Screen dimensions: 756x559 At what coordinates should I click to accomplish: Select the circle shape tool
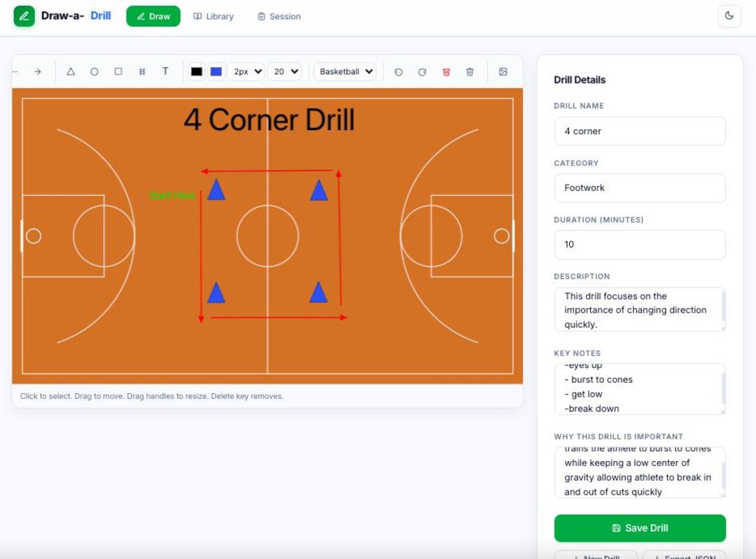point(94,72)
